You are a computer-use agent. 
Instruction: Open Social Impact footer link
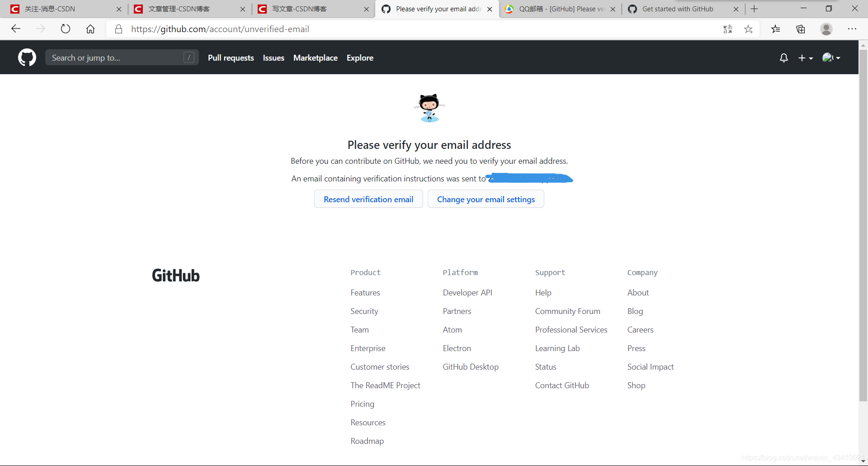pos(651,367)
